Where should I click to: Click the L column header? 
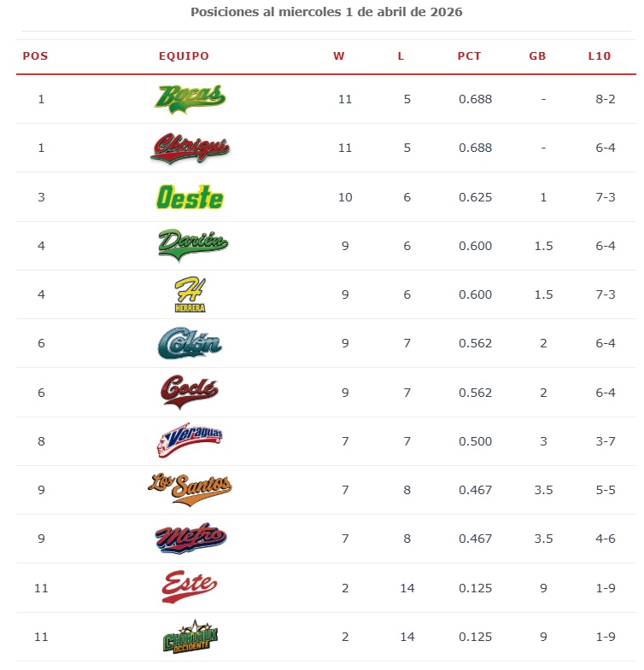pyautogui.click(x=401, y=56)
